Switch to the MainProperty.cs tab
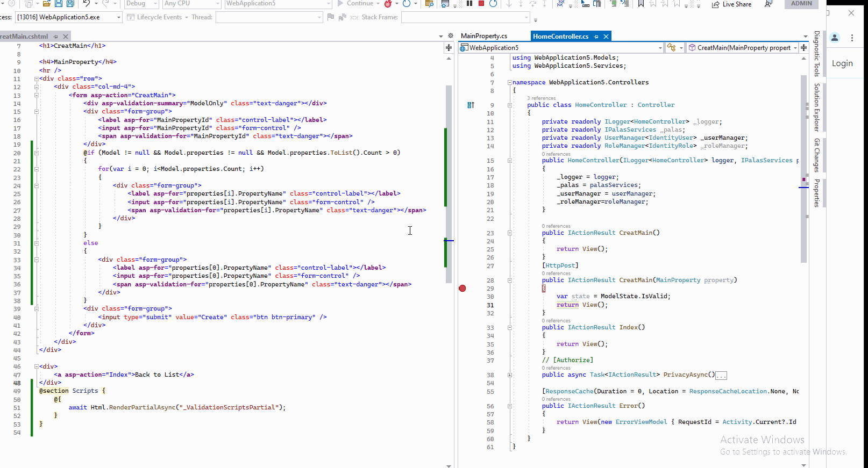Screen dimensions: 868x468 coord(484,36)
